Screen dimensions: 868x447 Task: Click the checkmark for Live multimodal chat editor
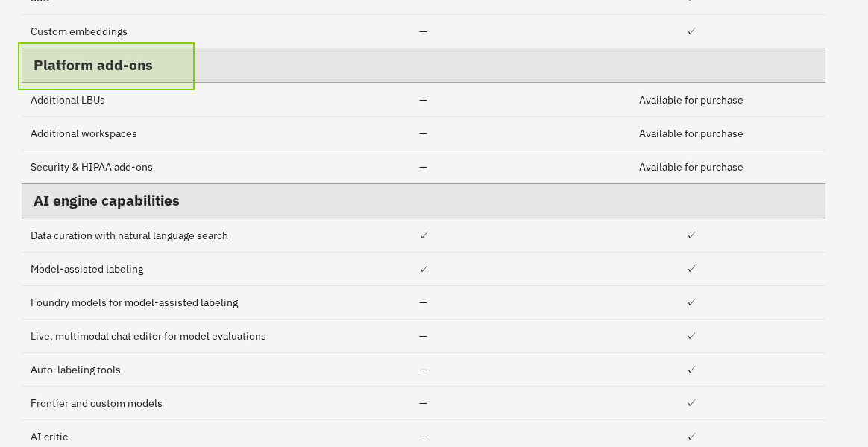(691, 336)
